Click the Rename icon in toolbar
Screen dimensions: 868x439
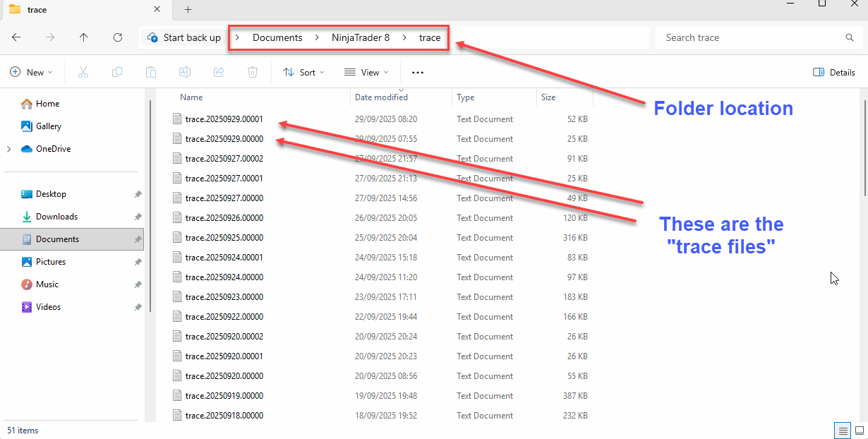[185, 72]
